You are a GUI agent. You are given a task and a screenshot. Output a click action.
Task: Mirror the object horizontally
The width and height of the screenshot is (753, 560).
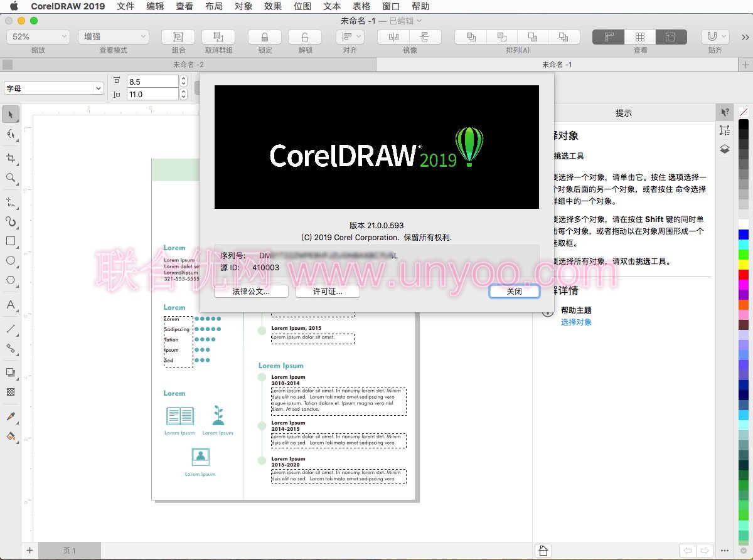(394, 37)
